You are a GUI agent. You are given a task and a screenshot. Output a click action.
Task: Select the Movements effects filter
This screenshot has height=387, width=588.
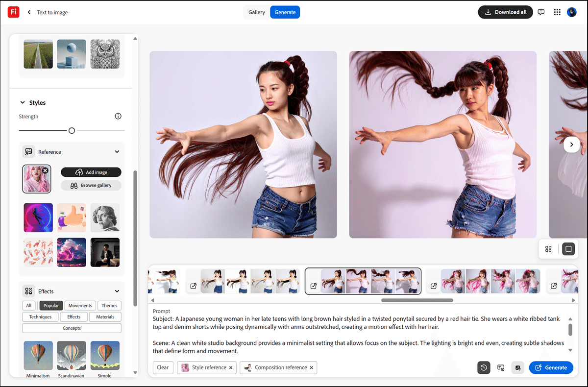coord(80,306)
